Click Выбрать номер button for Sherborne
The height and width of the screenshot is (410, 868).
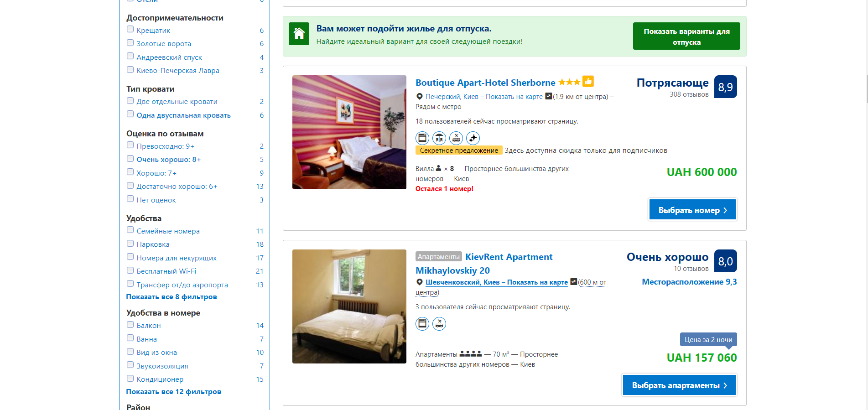(x=692, y=210)
